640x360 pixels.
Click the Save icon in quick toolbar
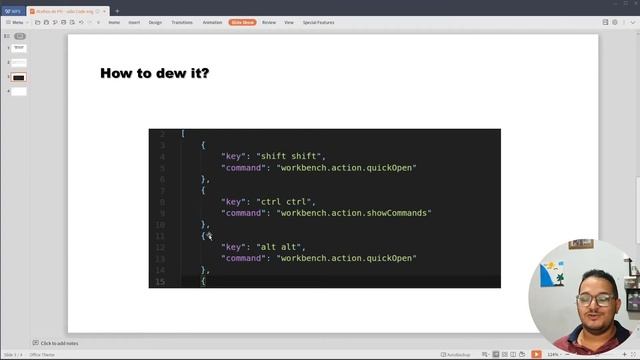pyautogui.click(x=46, y=22)
